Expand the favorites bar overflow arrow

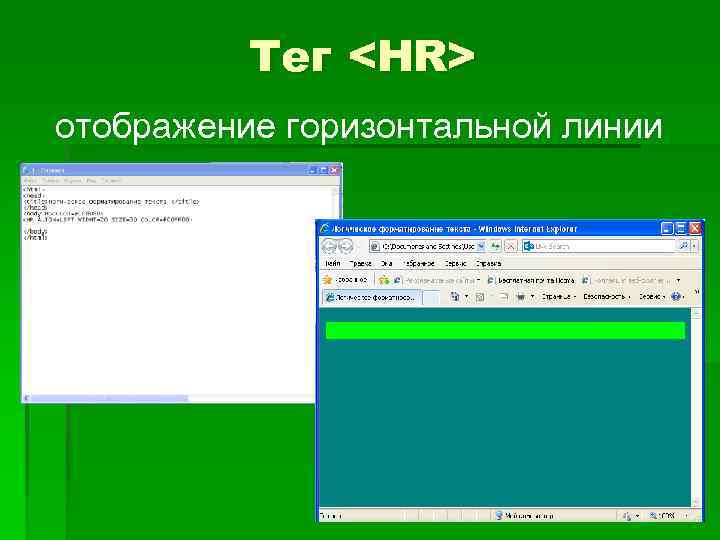(x=678, y=280)
